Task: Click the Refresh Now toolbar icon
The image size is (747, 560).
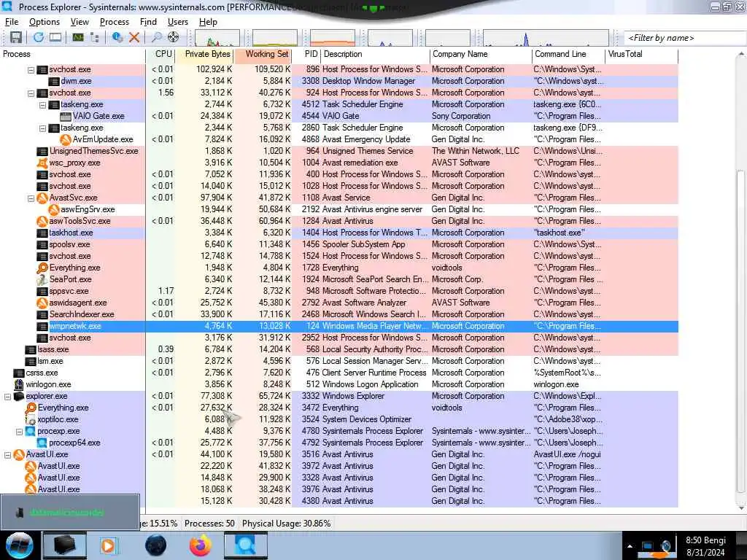Action: [39, 37]
